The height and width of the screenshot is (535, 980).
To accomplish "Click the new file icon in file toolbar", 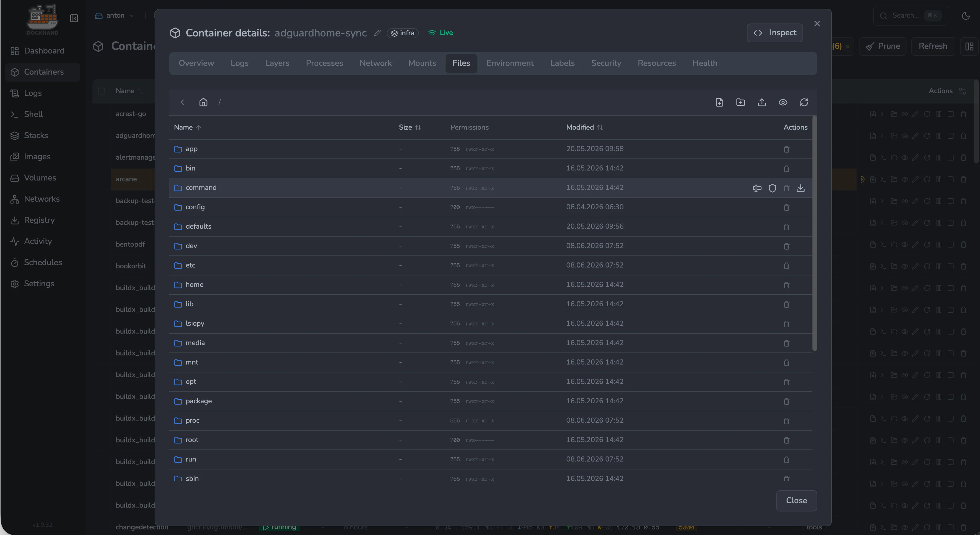I will (719, 102).
